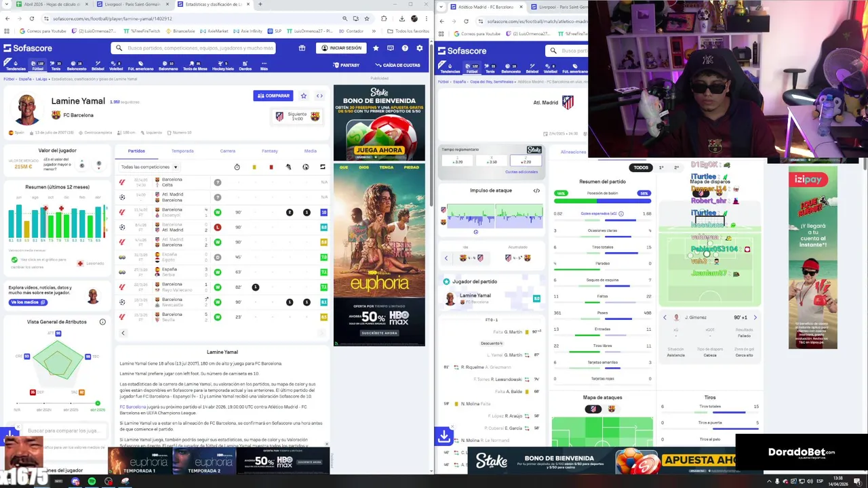Select 1º half period filter
Screen dimensions: 868x488
point(662,167)
